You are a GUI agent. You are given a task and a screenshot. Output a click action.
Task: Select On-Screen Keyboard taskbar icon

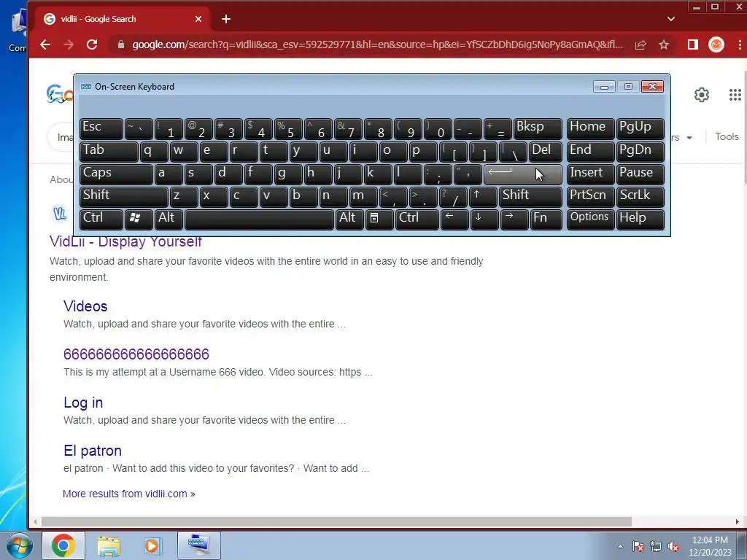[198, 545]
